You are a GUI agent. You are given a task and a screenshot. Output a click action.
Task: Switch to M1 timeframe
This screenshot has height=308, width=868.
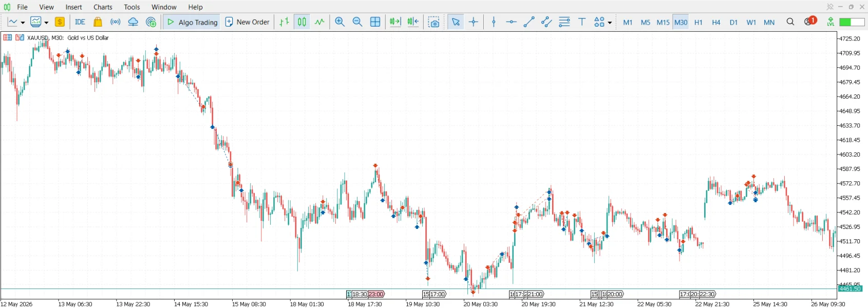(628, 22)
